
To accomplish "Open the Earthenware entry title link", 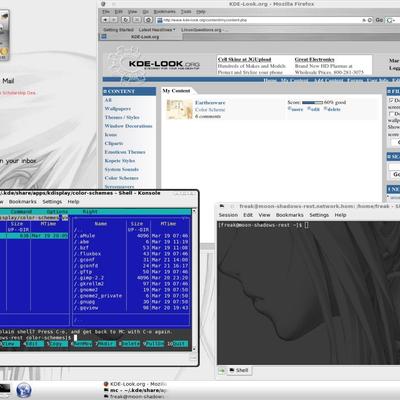I will [210, 103].
